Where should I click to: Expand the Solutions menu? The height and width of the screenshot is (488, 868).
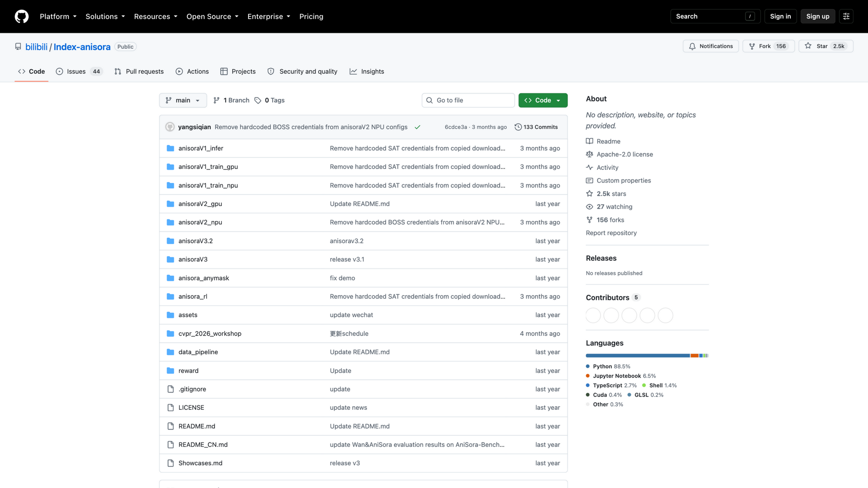click(x=105, y=16)
